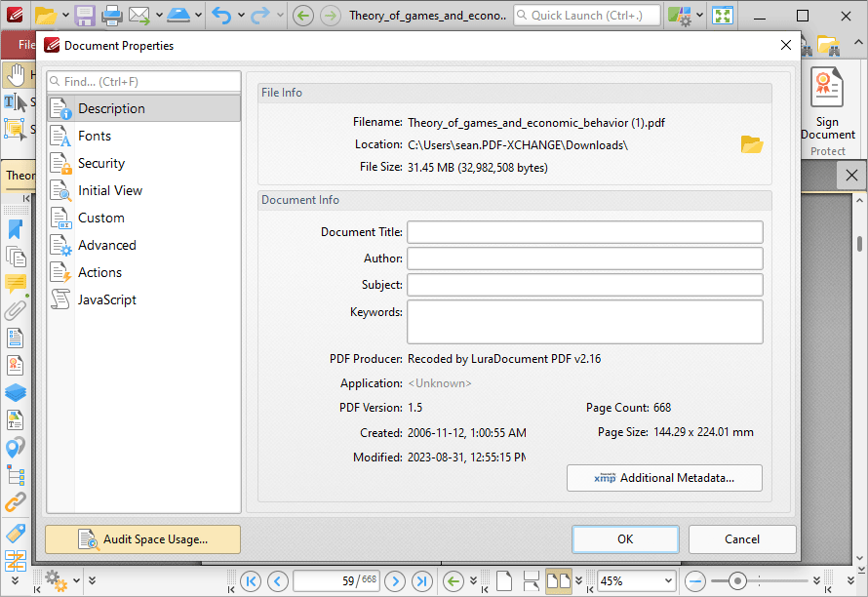The width and height of the screenshot is (868, 597).
Task: Click the Print icon
Action: tap(111, 16)
